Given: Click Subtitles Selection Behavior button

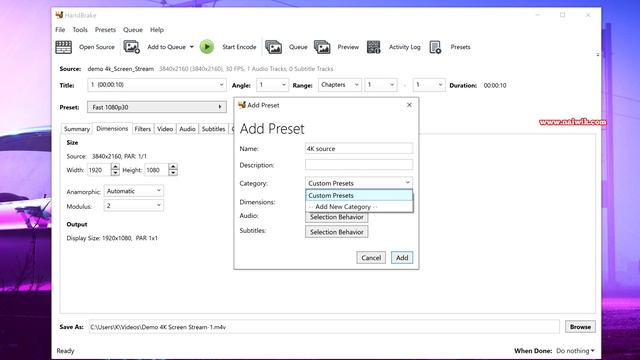Looking at the screenshot, I should coord(337,232).
